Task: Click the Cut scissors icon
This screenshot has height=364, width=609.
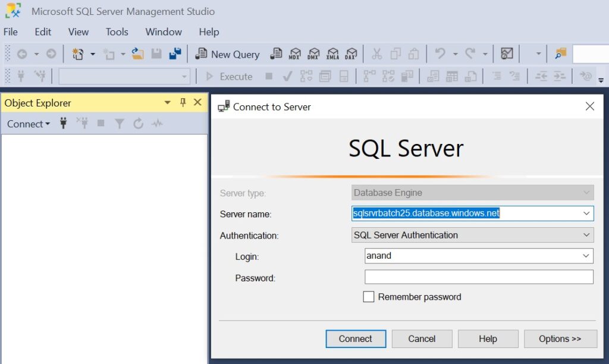Action: click(x=376, y=54)
